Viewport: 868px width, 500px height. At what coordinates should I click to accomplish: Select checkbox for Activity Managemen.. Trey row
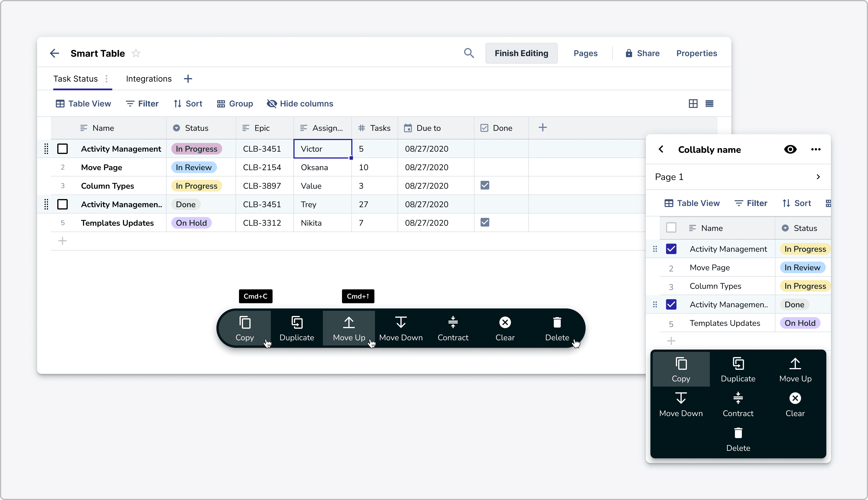coord(62,204)
